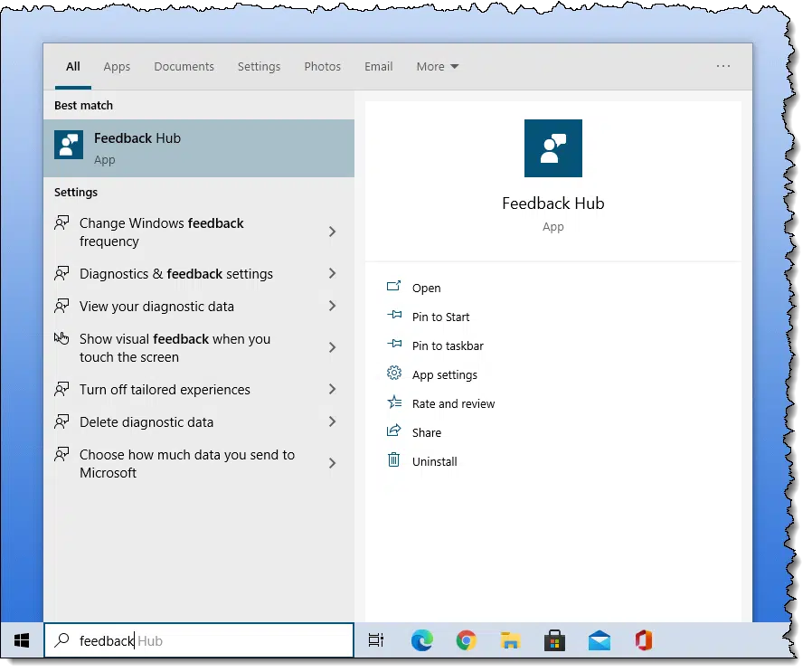
Task: Switch to the Photos search tab
Action: coord(322,66)
